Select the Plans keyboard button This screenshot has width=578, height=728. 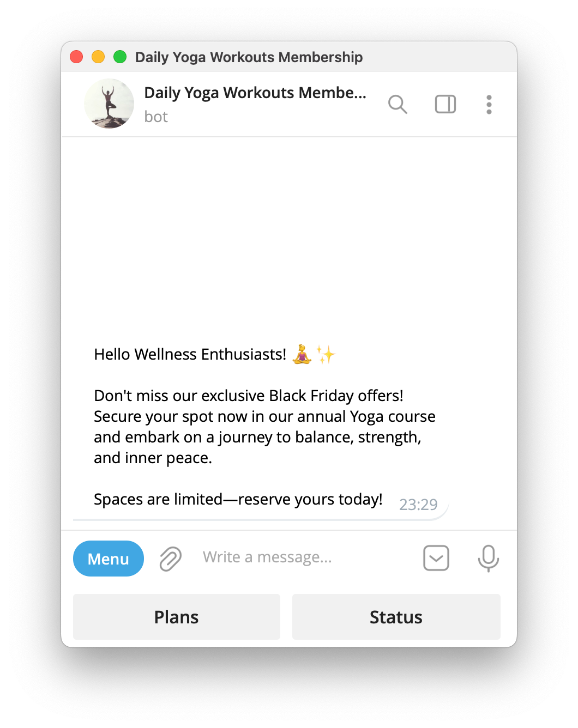click(177, 617)
